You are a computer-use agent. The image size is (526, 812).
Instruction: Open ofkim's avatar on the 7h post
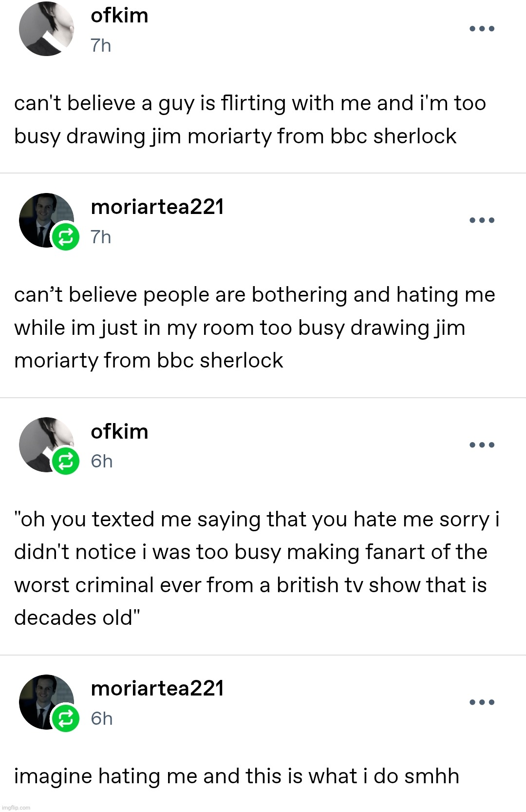click(46, 29)
